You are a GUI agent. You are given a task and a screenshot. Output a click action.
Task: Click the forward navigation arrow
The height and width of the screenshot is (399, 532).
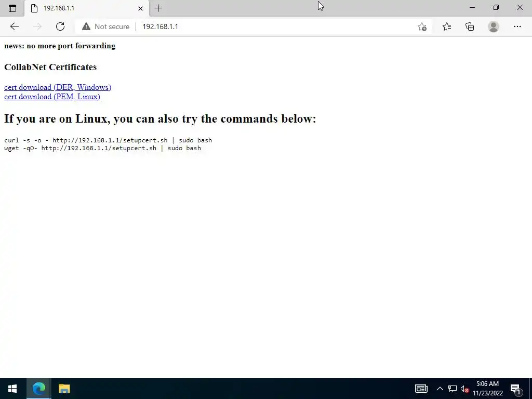(x=37, y=26)
